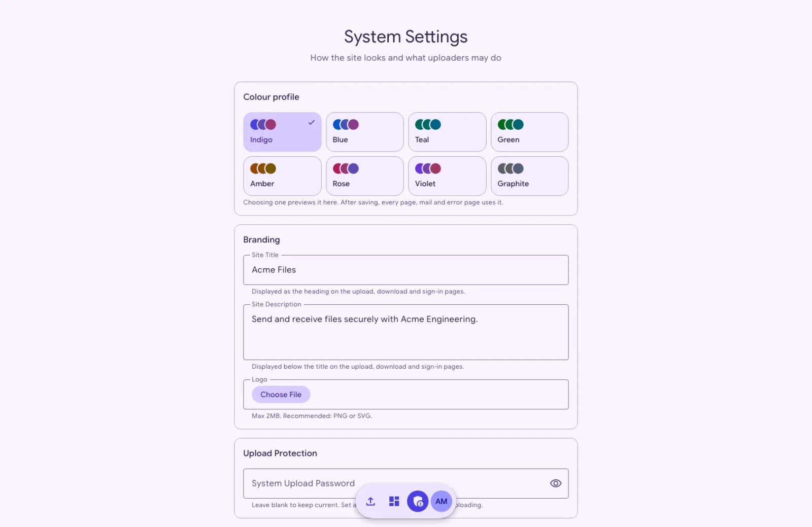812x527 pixels.
Task: Choose the Teal colour profile
Action: click(x=447, y=132)
